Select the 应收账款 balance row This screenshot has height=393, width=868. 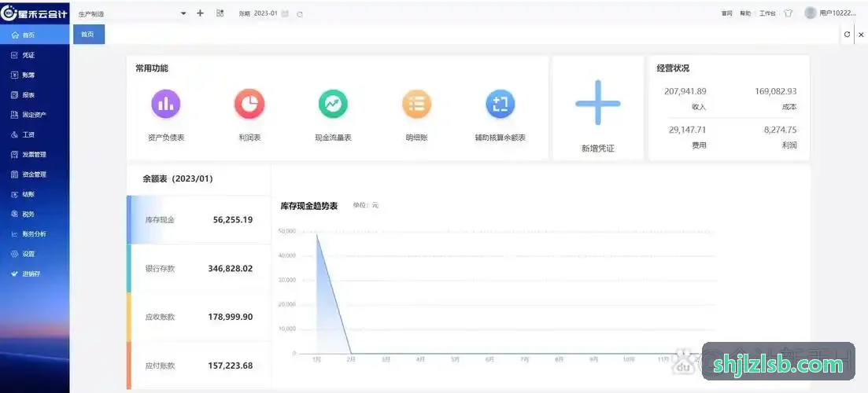tap(199, 317)
